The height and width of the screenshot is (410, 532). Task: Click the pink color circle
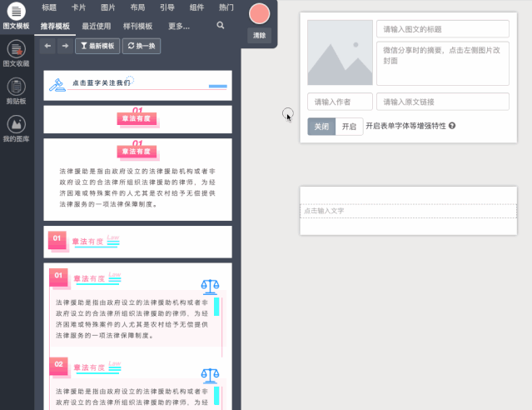pyautogui.click(x=259, y=13)
